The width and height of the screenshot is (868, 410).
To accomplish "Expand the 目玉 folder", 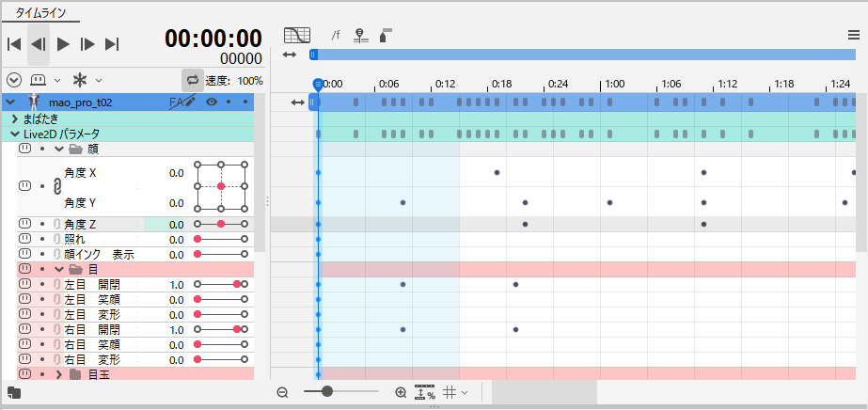I will click(x=58, y=374).
